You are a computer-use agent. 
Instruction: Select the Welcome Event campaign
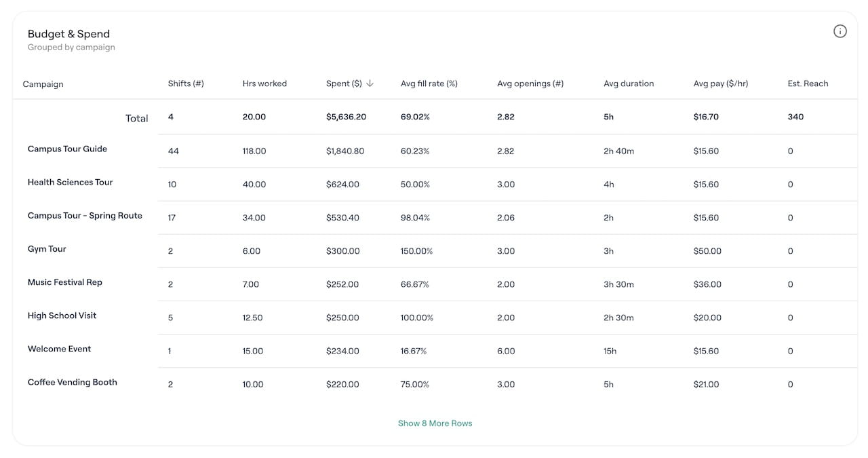59,349
